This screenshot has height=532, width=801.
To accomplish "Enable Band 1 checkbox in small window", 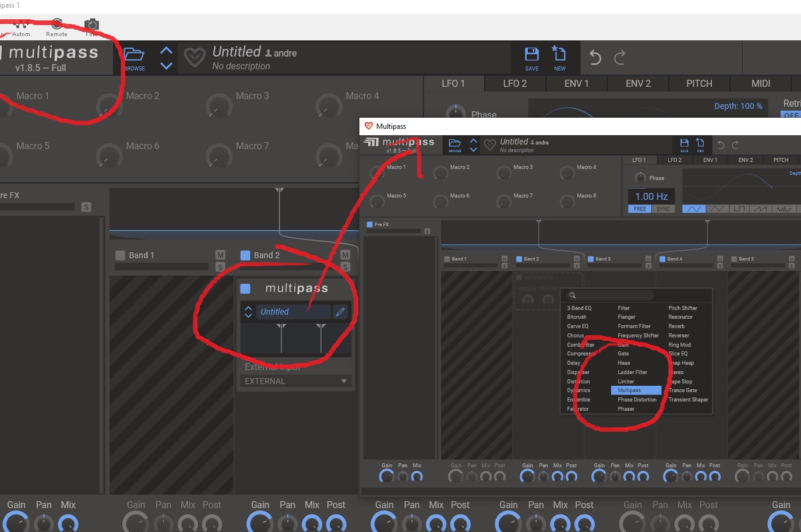I will [447, 259].
